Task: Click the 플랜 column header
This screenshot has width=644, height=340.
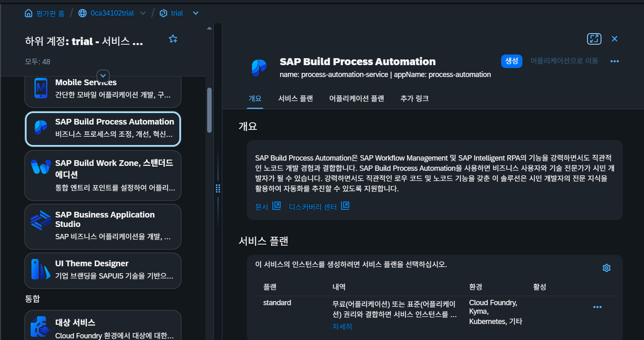Action: (270, 287)
